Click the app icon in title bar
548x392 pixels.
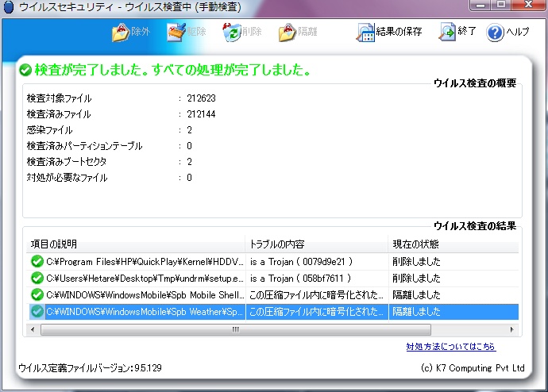pos(8,6)
